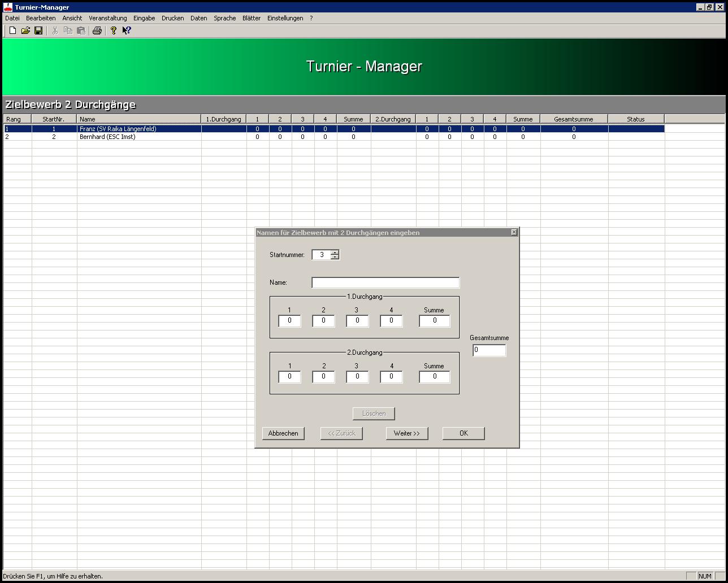This screenshot has height=583, width=728.
Task: Click field 3 of 2.Durchgang
Action: point(357,377)
